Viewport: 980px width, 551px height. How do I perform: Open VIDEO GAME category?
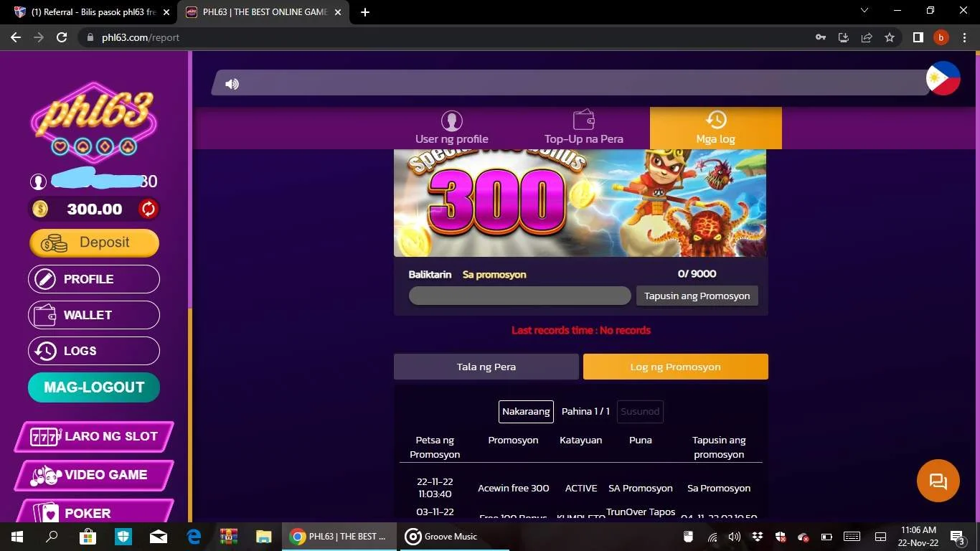tap(94, 475)
